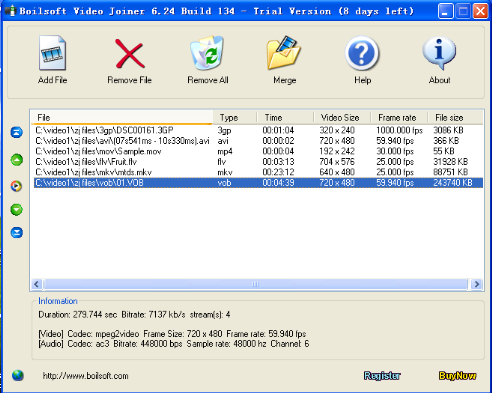Move file to bottom with blue down icon
Screen dimensions: 492x393
click(16, 232)
